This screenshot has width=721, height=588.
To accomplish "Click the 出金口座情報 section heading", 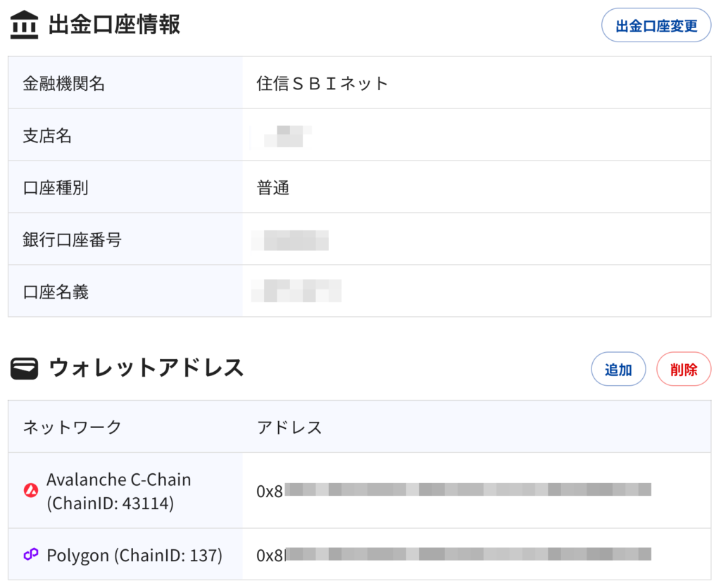I will click(x=114, y=25).
